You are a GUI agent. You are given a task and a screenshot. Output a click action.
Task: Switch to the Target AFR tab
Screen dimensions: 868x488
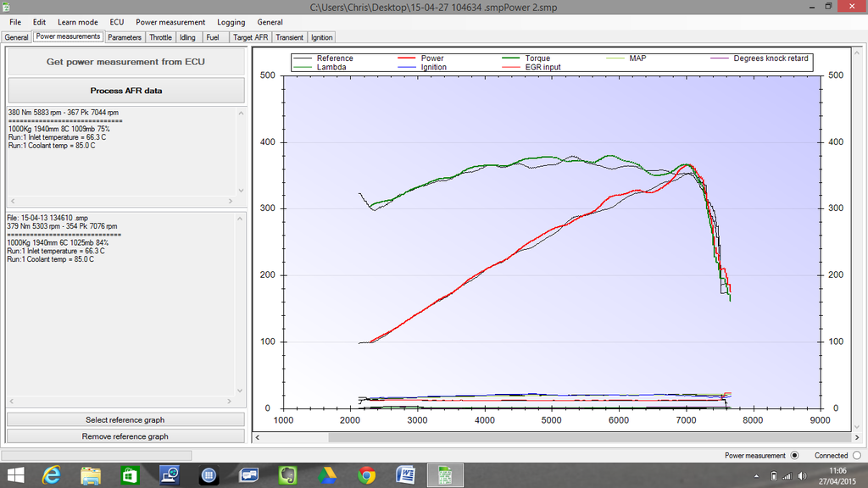tap(249, 37)
